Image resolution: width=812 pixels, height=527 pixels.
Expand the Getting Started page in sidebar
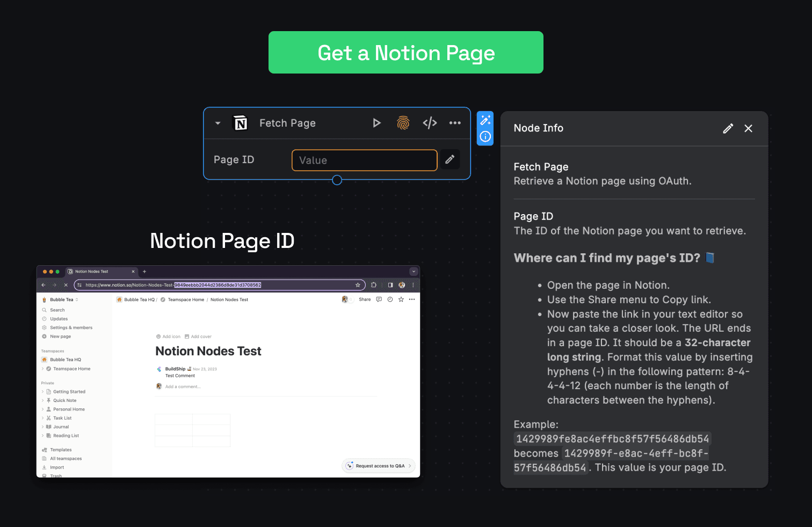click(43, 391)
